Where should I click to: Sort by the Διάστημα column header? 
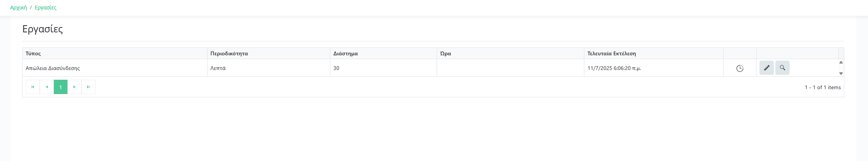point(345,53)
